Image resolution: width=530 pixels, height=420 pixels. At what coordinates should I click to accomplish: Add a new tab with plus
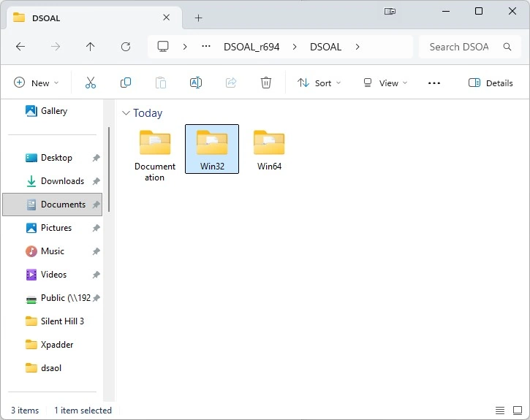click(198, 18)
